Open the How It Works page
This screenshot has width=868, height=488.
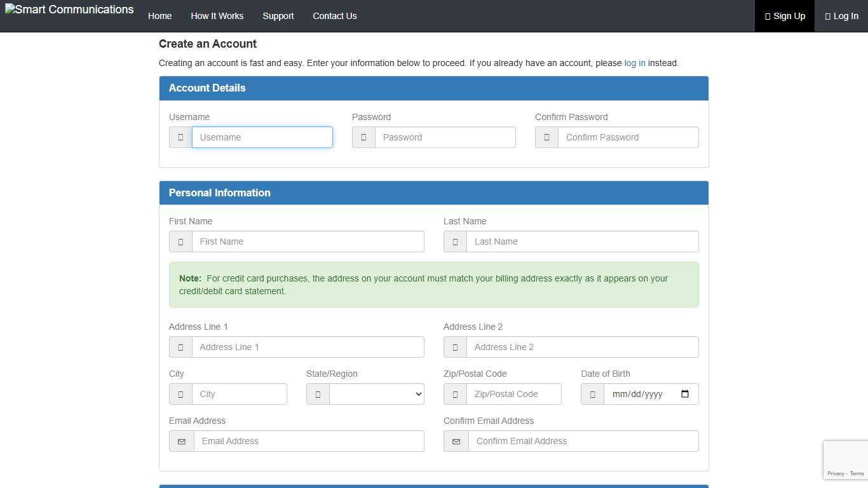[x=217, y=16]
